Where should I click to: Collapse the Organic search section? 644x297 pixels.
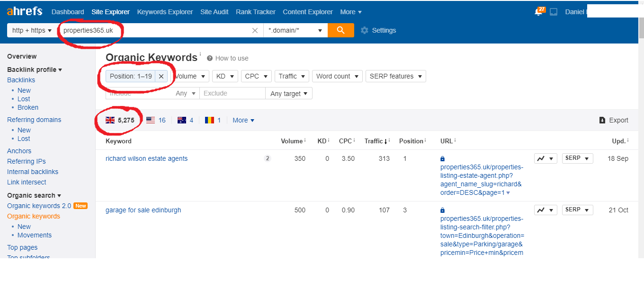point(34,195)
